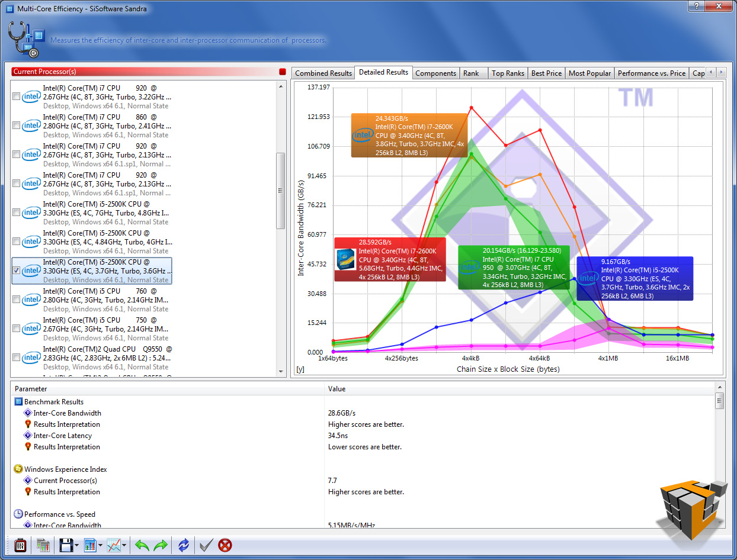
Task: Select the Inter-Core Bandwidth 28.6GB/s row
Action: [363, 413]
